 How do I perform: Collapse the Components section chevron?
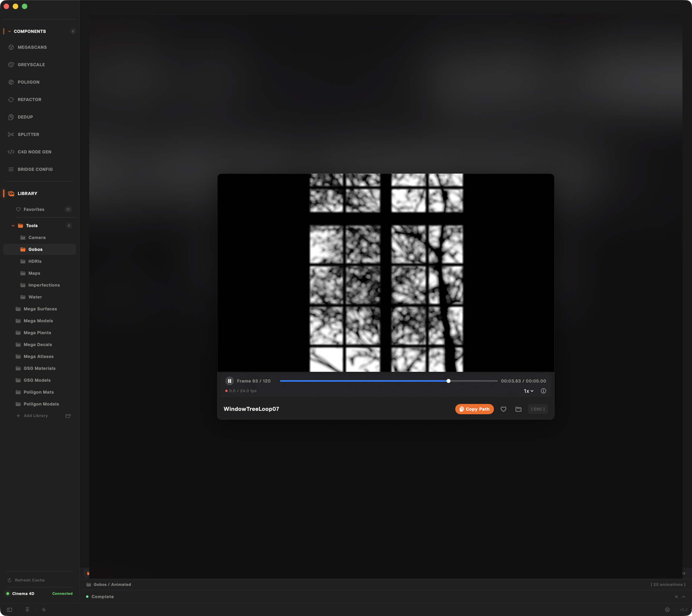click(9, 31)
